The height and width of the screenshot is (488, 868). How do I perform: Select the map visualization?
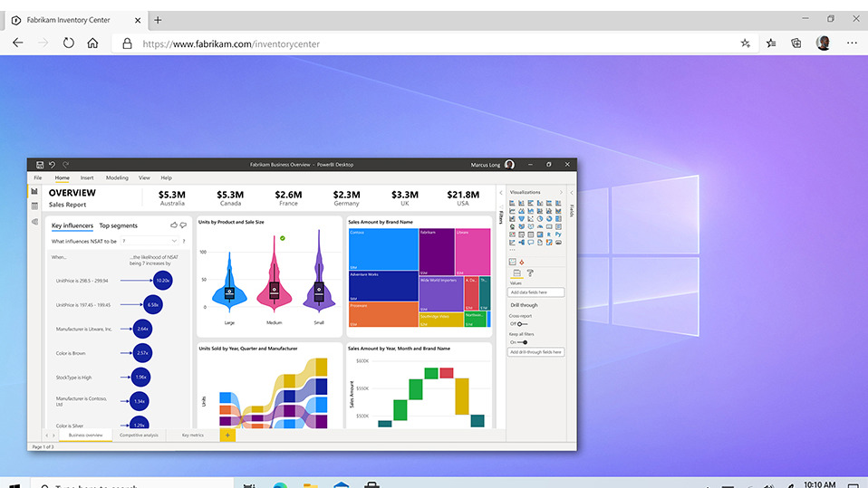point(512,226)
